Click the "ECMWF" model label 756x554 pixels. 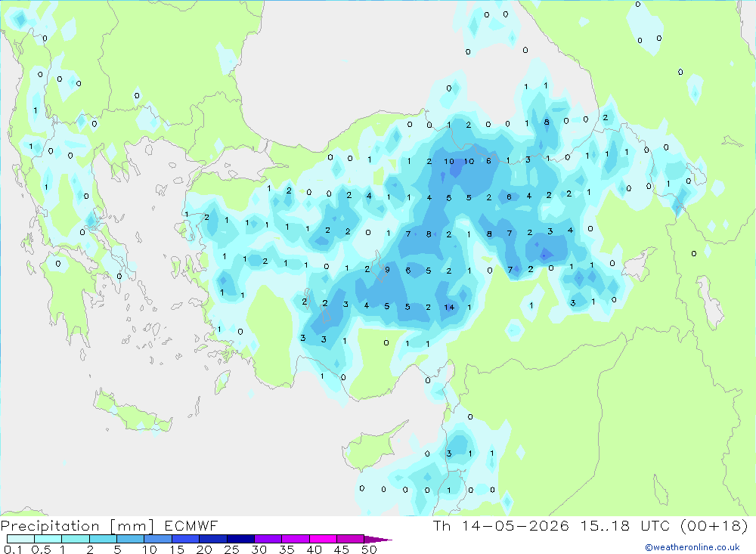pos(191,525)
